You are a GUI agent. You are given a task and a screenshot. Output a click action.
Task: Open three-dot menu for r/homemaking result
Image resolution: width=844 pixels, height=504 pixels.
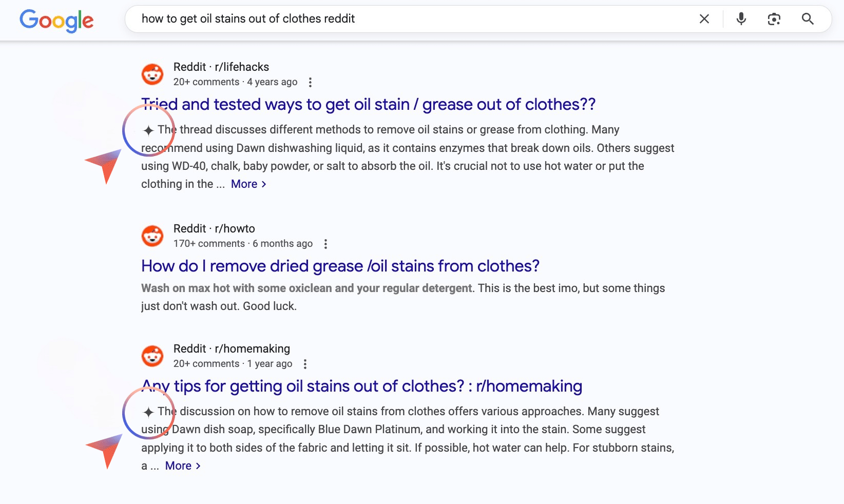pyautogui.click(x=305, y=364)
